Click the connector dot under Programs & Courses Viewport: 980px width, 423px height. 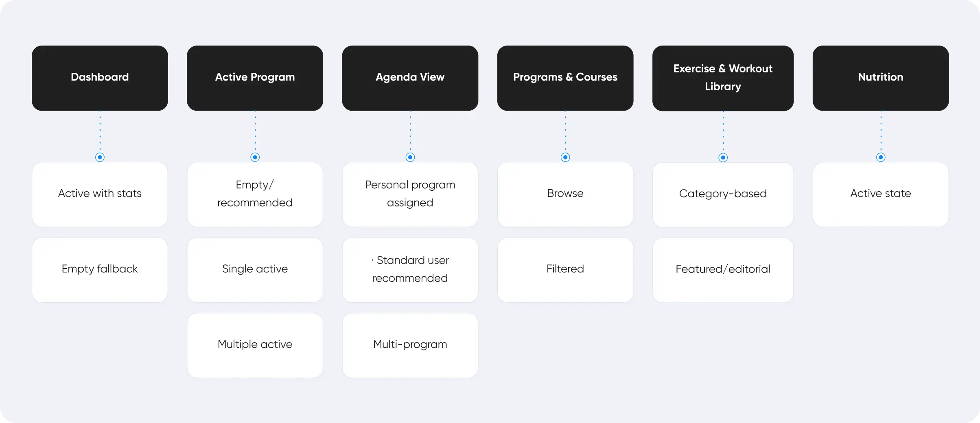point(565,157)
